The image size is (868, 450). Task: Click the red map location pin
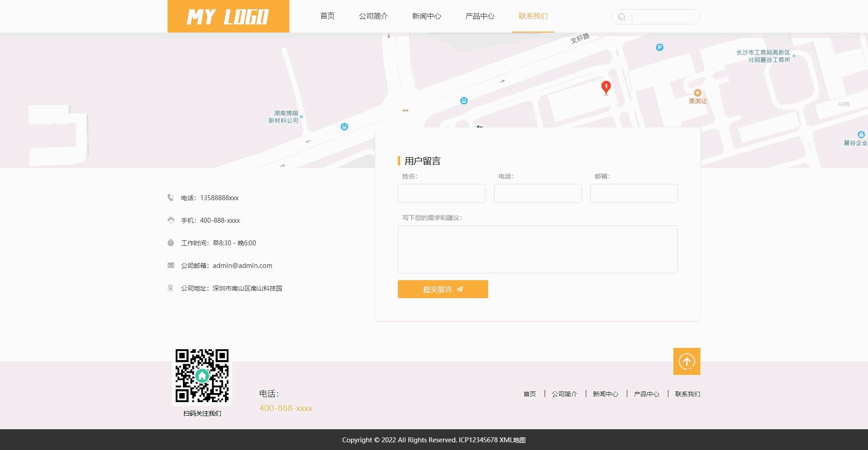tap(606, 88)
